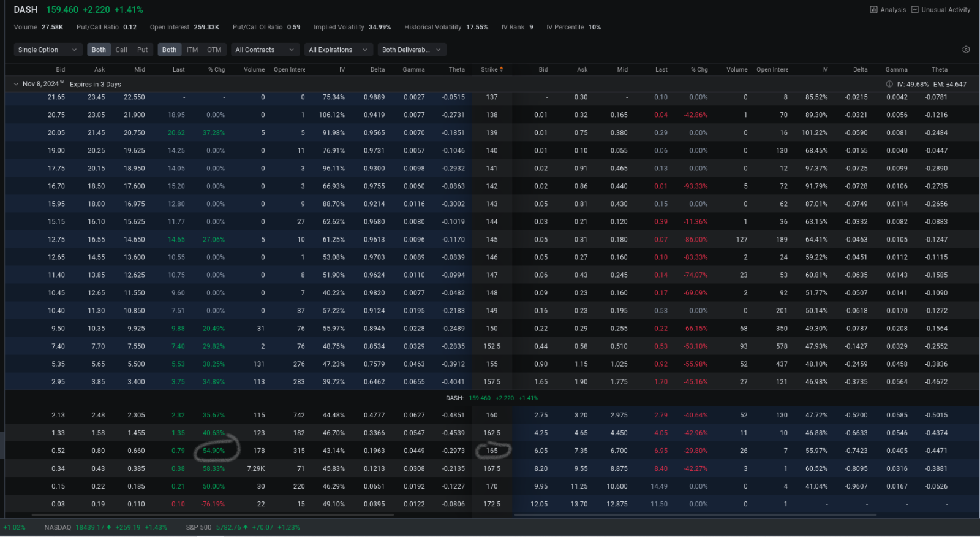Click put ask 3.20 at 160 strike

click(x=581, y=415)
